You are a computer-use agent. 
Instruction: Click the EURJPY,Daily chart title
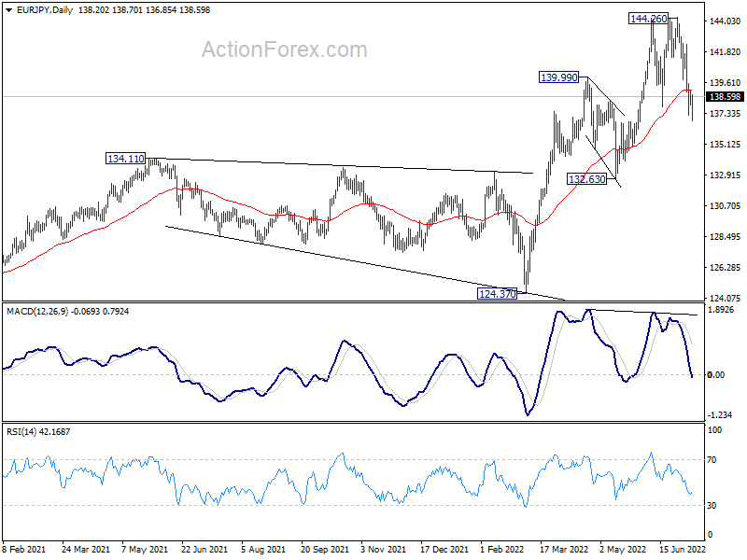click(44, 10)
